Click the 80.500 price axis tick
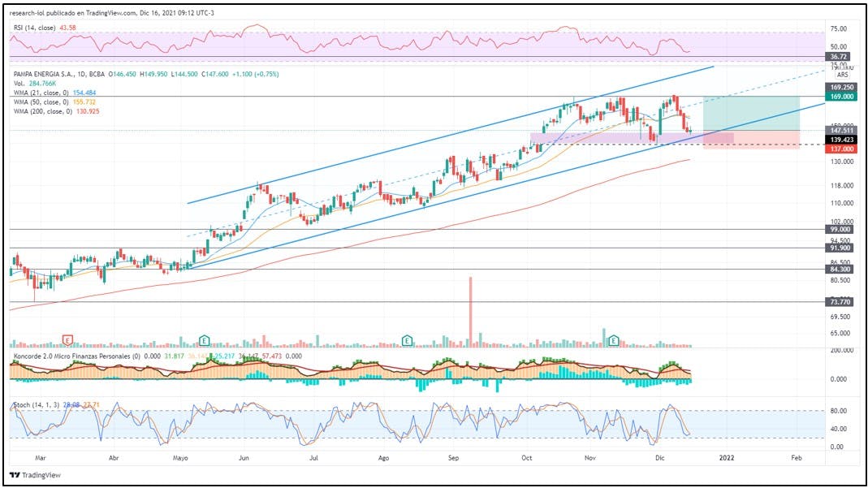868x488 pixels. tap(840, 280)
